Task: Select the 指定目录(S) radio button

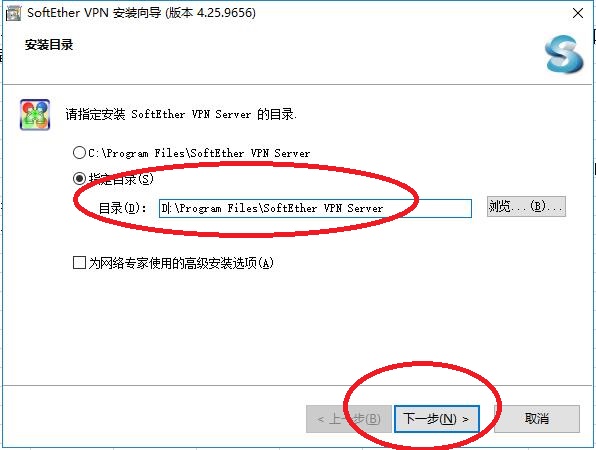Action: pyautogui.click(x=79, y=178)
